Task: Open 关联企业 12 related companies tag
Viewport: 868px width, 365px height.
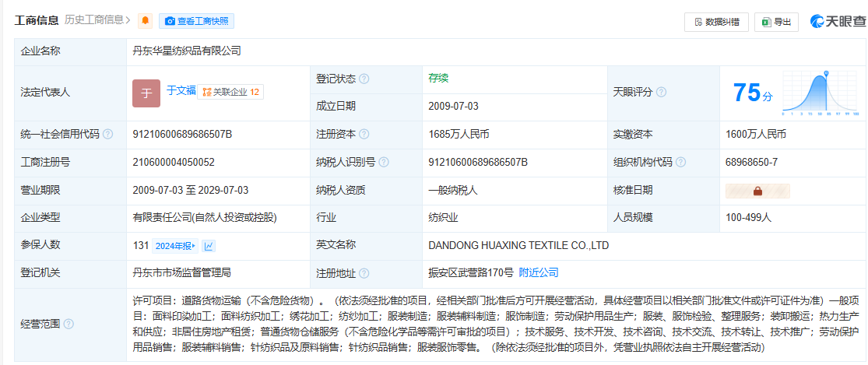Action: coord(230,92)
